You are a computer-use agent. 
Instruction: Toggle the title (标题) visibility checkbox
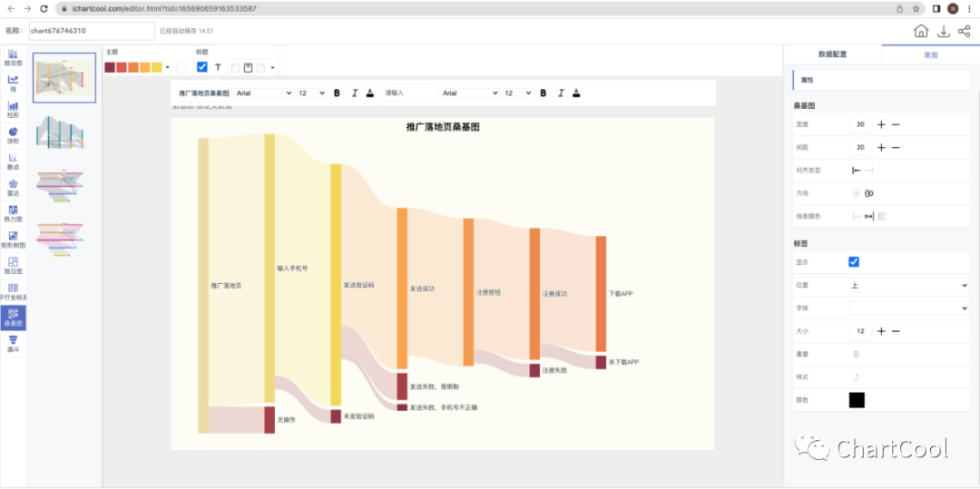(202, 67)
